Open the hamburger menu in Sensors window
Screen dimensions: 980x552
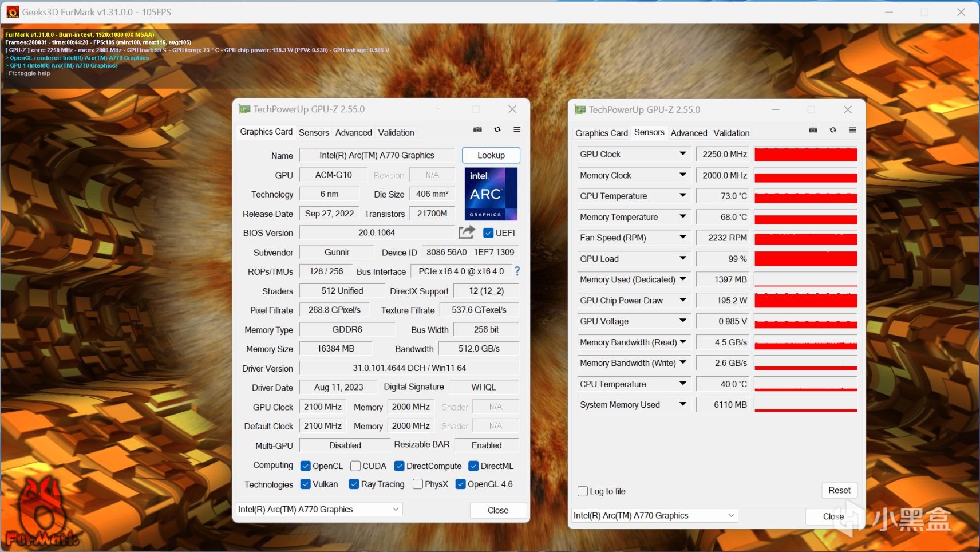(852, 130)
